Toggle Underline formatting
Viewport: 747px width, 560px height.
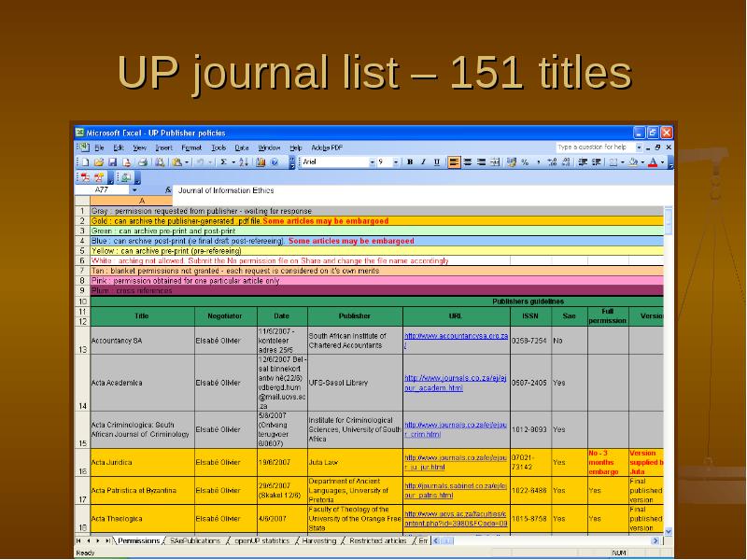tap(437, 162)
